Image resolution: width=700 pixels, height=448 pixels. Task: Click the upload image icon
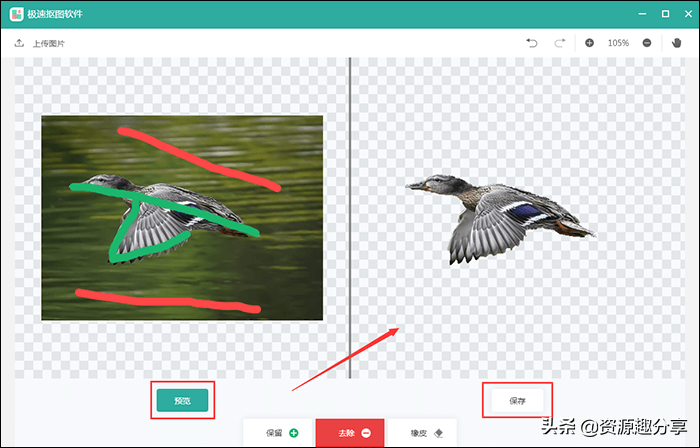(19, 43)
